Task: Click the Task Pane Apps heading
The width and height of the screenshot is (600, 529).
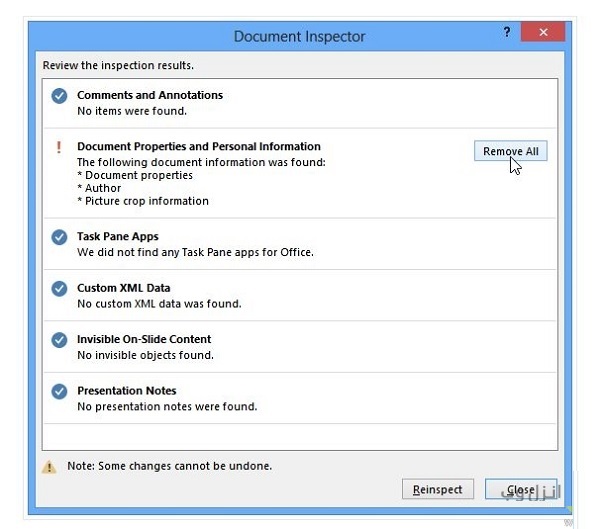Action: coord(118,237)
